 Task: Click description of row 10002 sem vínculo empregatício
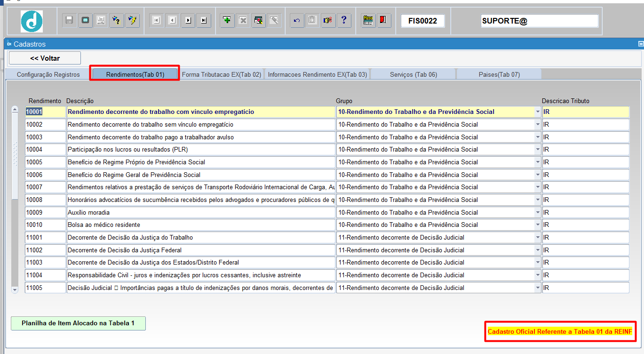[x=201, y=125]
